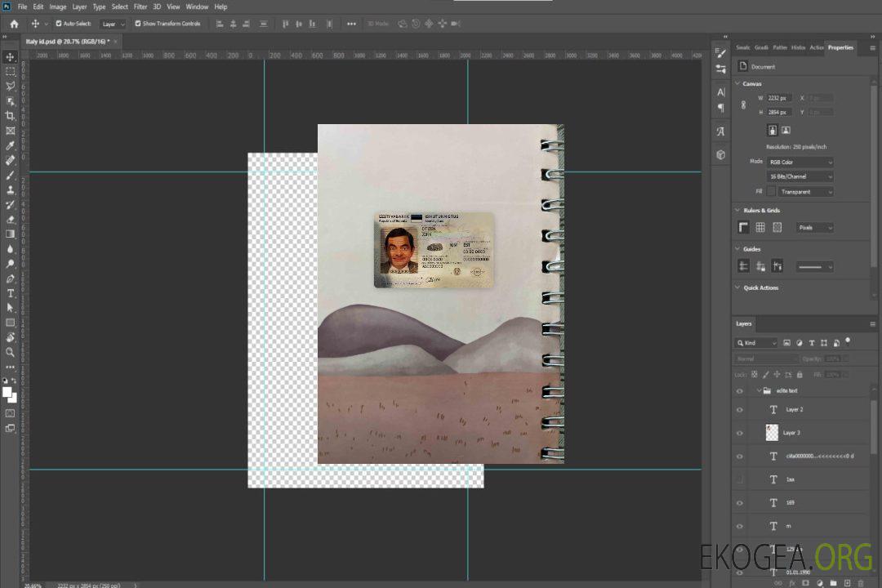The image size is (882, 588).
Task: Open the Properties panel menu button
Action: point(872,48)
